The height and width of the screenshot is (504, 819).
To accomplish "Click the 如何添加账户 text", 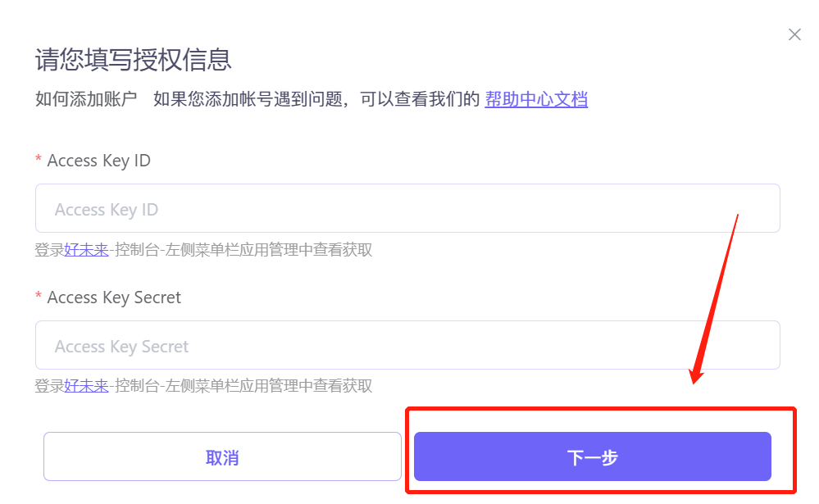I will [86, 100].
